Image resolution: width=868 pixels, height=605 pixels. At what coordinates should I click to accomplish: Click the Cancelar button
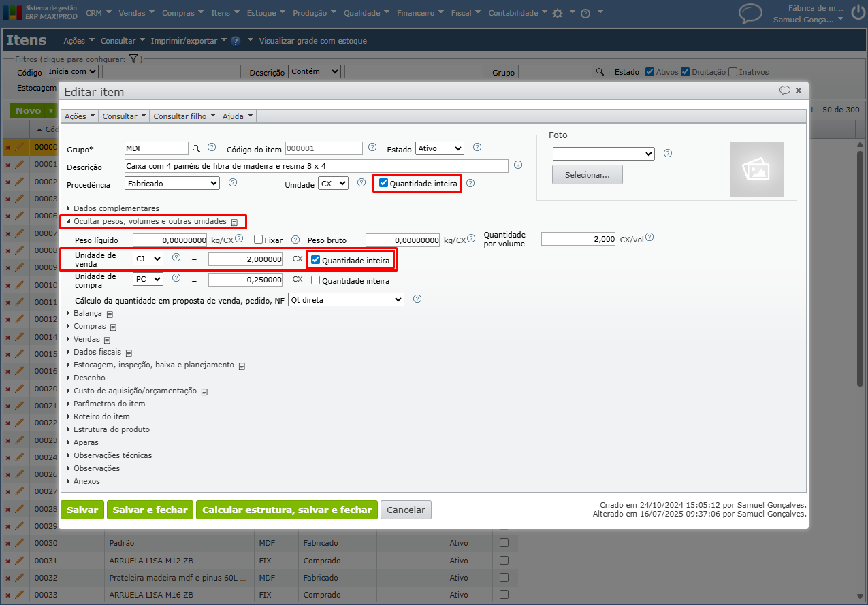click(x=406, y=510)
